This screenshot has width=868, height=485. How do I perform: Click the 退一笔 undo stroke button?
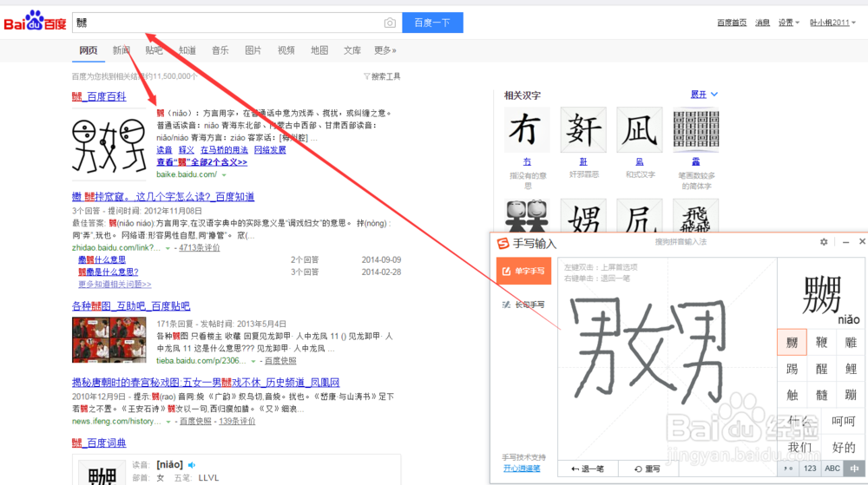(x=588, y=469)
